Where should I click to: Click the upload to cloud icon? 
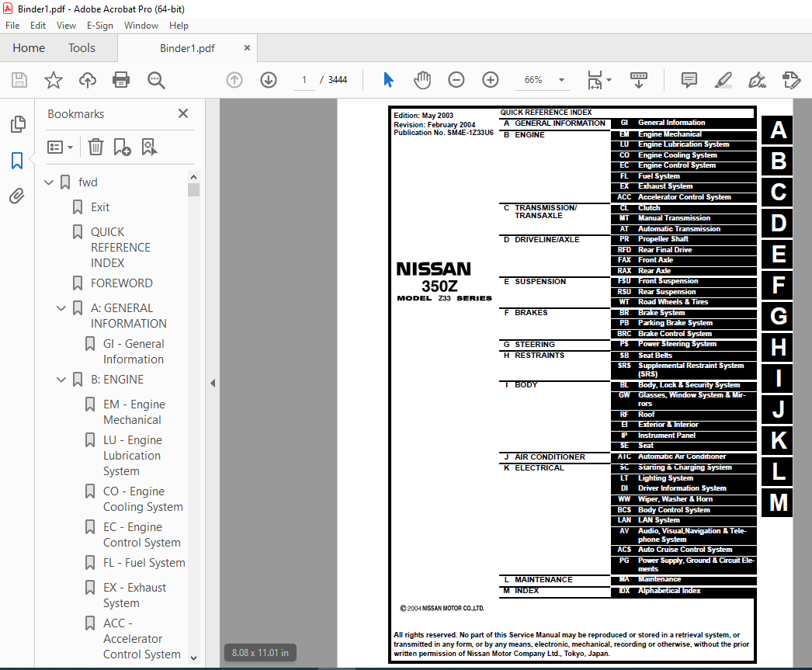tap(88, 80)
